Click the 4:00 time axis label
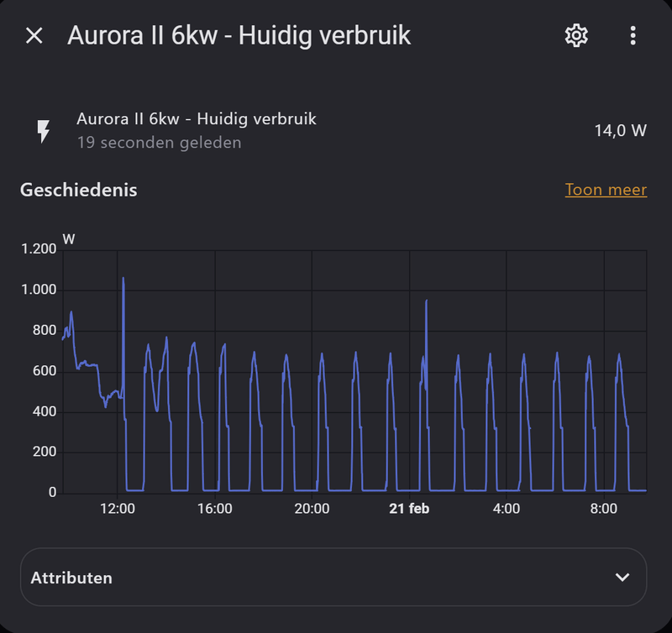This screenshot has height=633, width=672. click(x=507, y=509)
